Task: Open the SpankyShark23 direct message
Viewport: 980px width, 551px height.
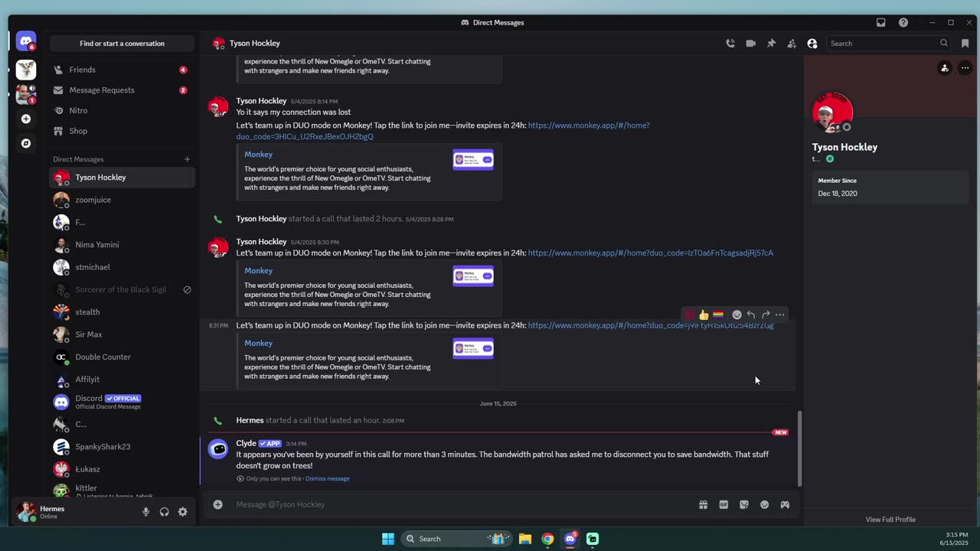Action: coord(122,446)
